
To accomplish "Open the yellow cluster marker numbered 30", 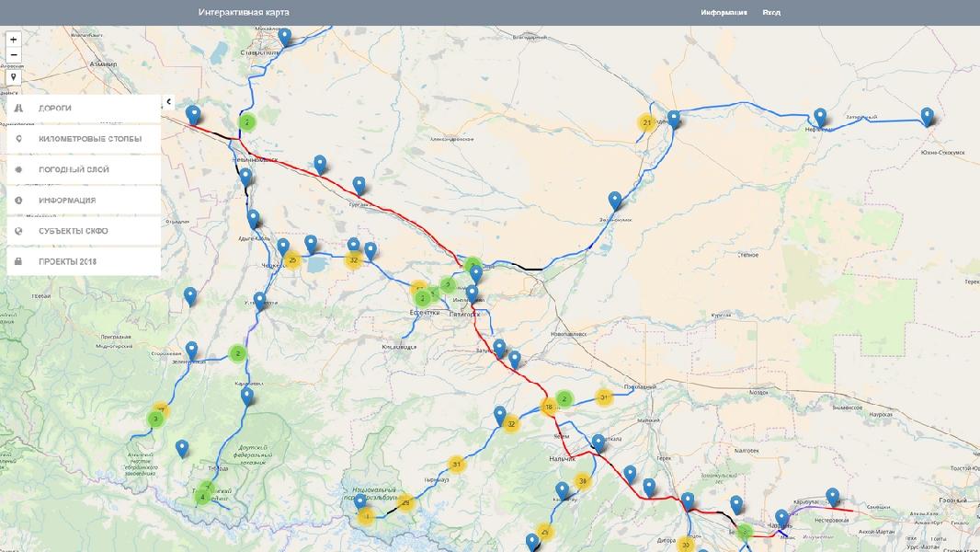I will coord(686,544).
